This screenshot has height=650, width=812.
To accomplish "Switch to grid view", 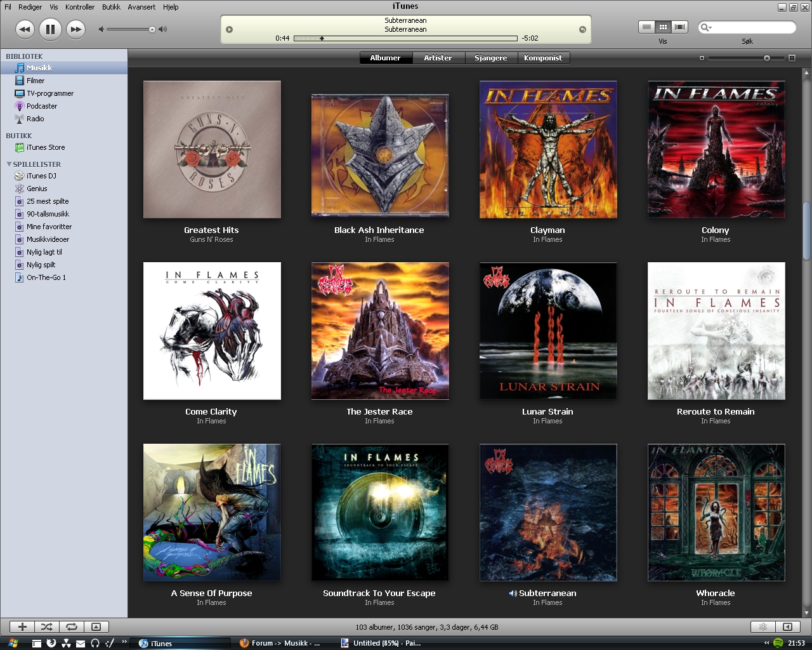I will pos(663,27).
